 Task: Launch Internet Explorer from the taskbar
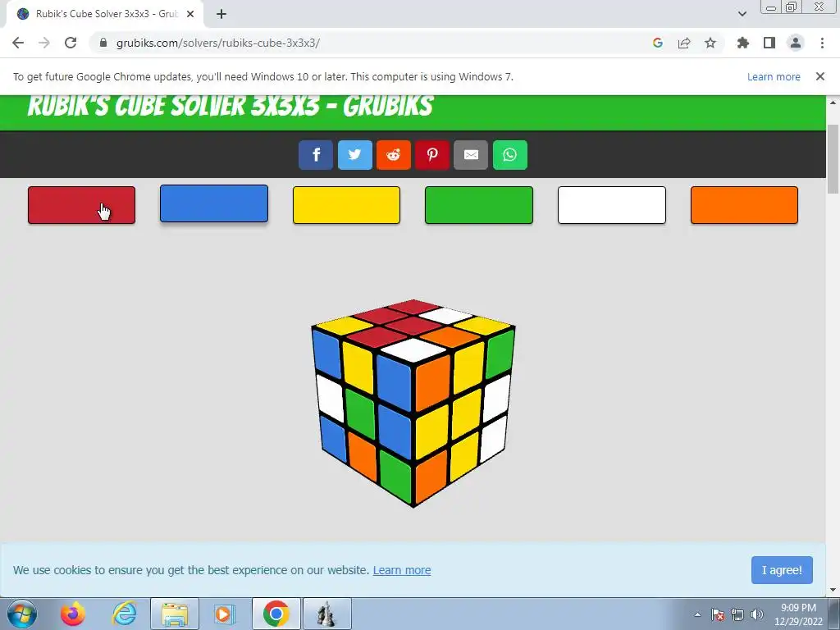124,614
